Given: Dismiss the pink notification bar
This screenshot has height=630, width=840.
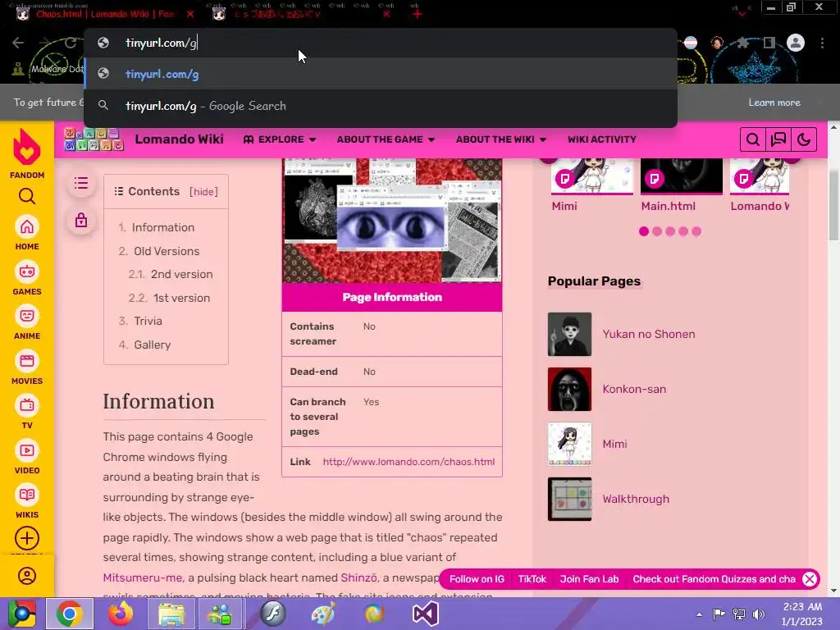Looking at the screenshot, I should (810, 579).
